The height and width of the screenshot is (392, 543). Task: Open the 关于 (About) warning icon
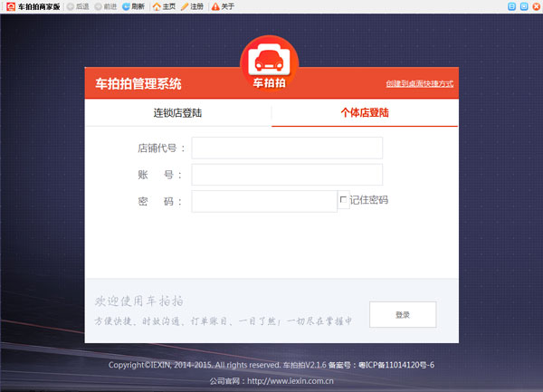pos(215,6)
